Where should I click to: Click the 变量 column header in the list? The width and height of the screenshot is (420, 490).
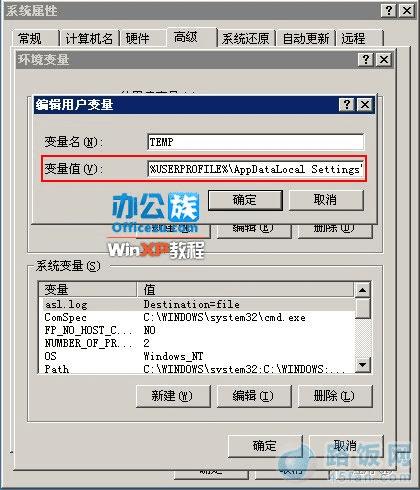pos(88,289)
